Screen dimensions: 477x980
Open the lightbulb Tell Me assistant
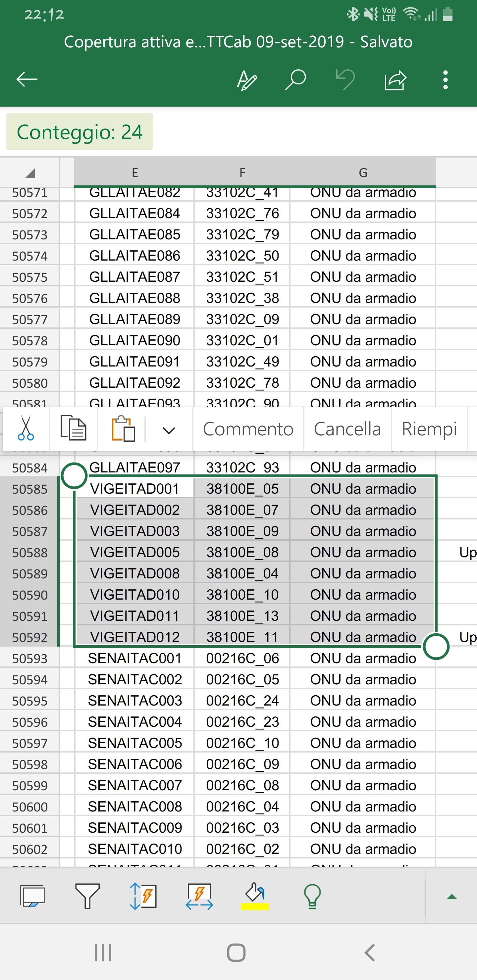point(312,896)
